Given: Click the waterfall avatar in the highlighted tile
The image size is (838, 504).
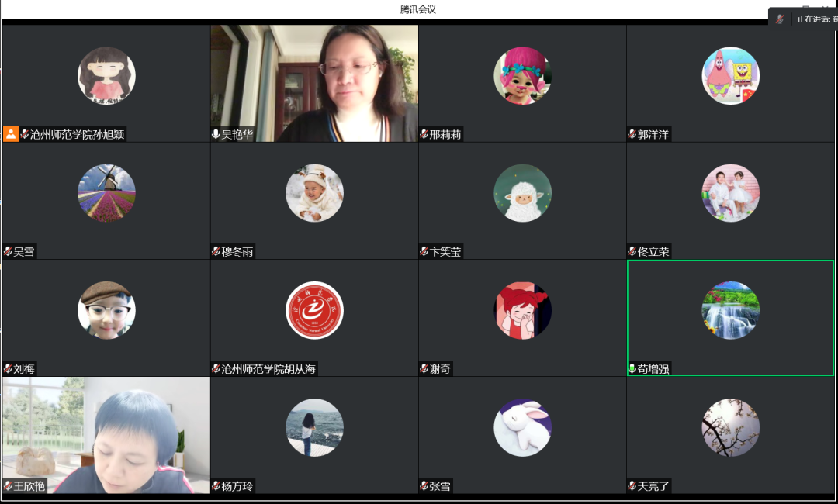Looking at the screenshot, I should [x=730, y=310].
